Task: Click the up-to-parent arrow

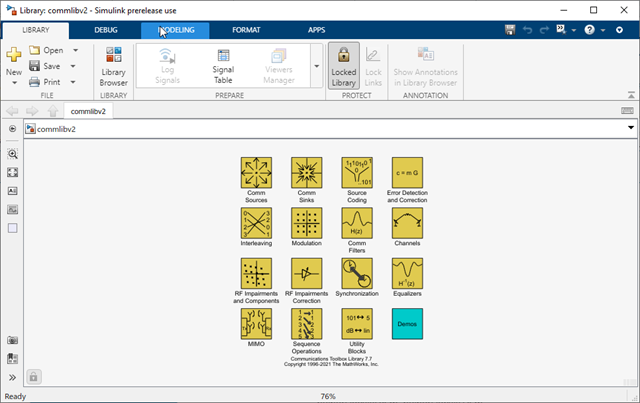Action: coord(53,111)
